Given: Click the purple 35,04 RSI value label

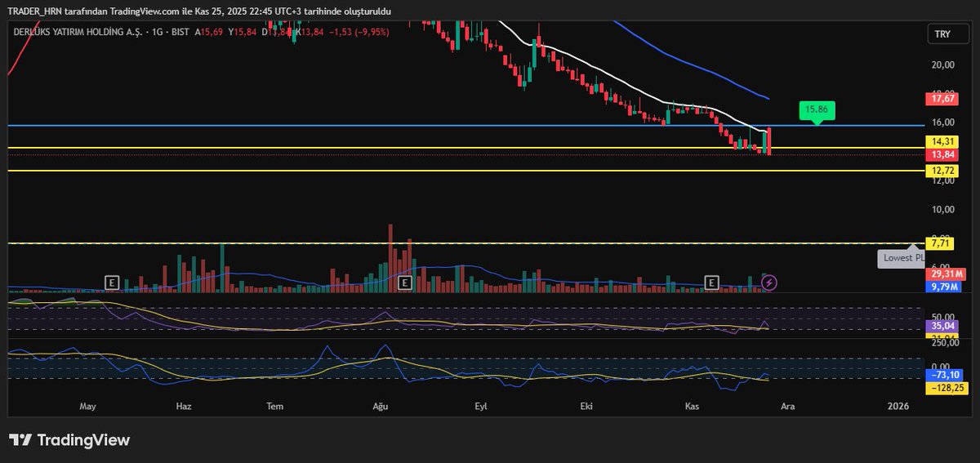Looking at the screenshot, I should click(x=943, y=326).
